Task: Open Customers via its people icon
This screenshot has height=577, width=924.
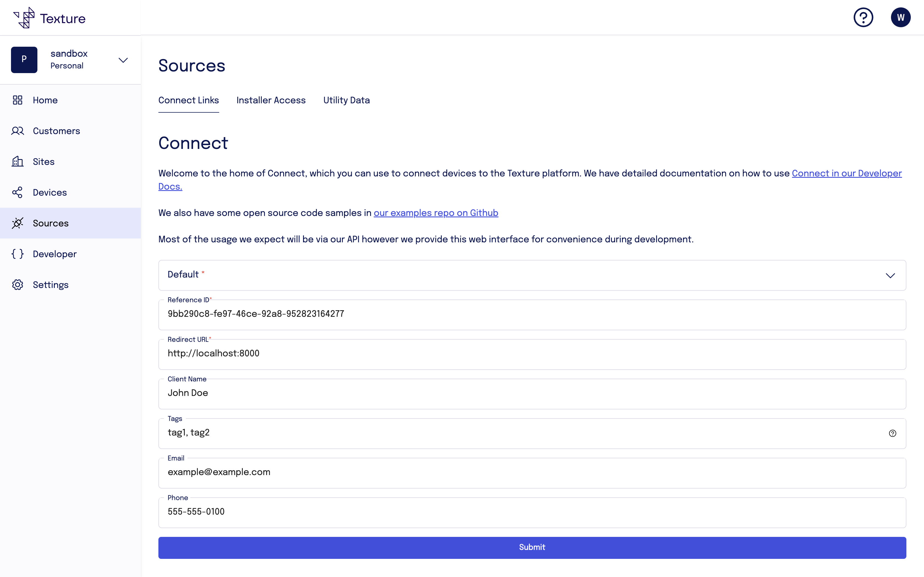Action: (18, 131)
